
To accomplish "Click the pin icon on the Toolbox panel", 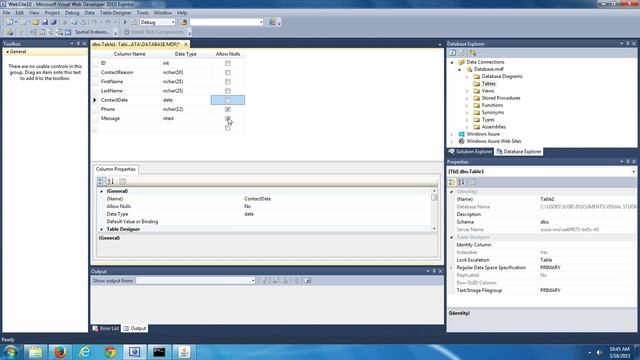I will [78, 44].
